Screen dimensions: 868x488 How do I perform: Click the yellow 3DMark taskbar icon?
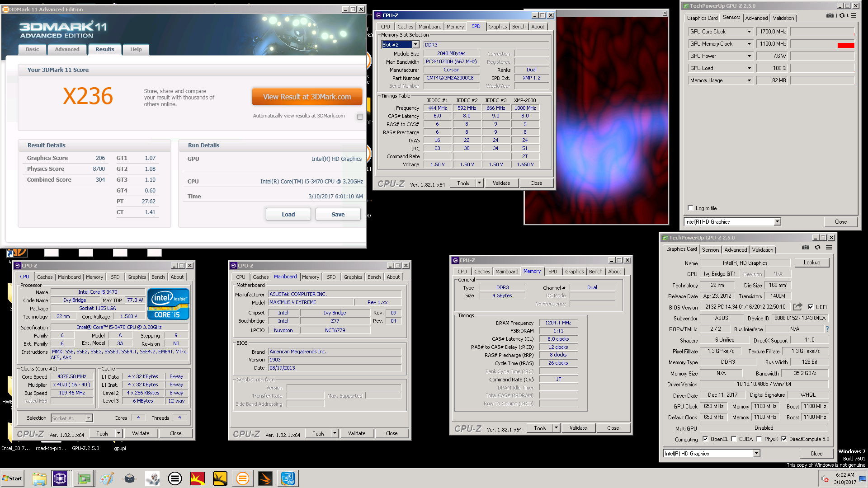(220, 478)
